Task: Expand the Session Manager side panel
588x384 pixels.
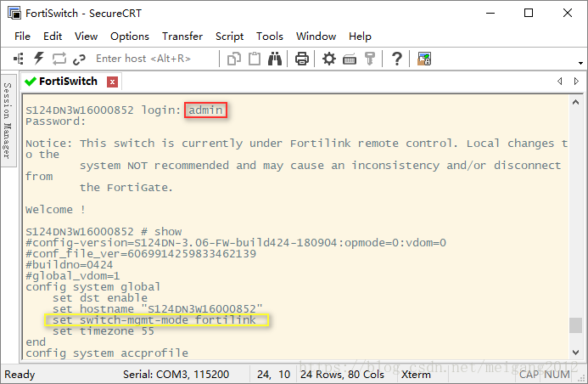Action: point(8,120)
